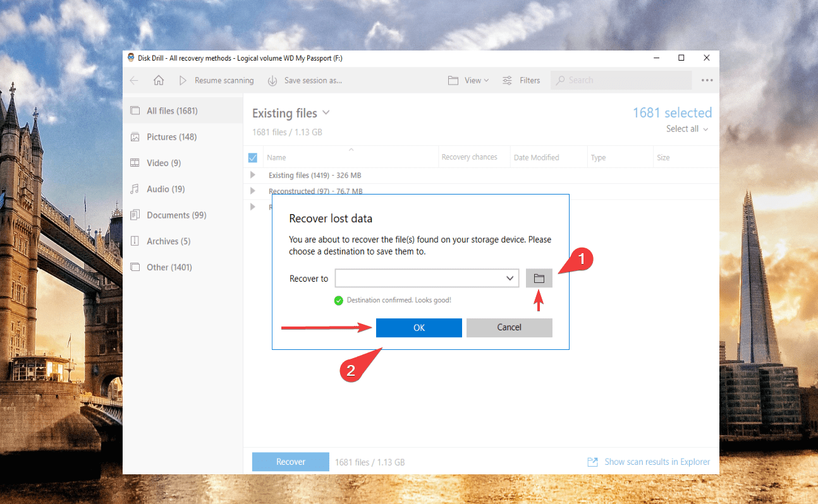Toggle the select-all checkbox in header
The image size is (818, 504).
coord(253,157)
